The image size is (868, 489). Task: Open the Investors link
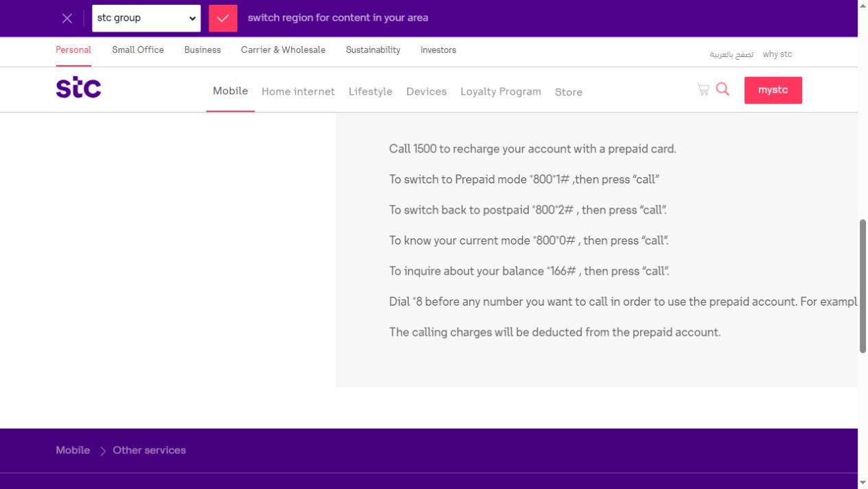[x=438, y=50]
